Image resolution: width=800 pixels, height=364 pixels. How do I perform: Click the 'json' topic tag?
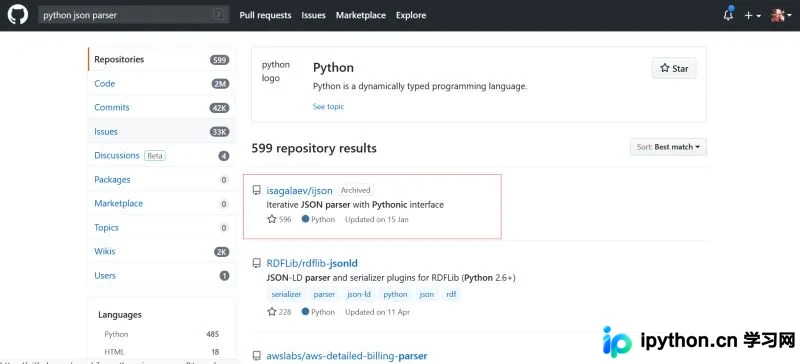[x=427, y=295]
